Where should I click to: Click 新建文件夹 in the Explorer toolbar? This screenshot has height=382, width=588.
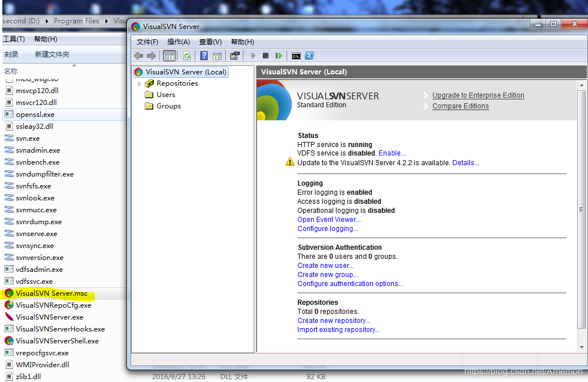point(52,54)
